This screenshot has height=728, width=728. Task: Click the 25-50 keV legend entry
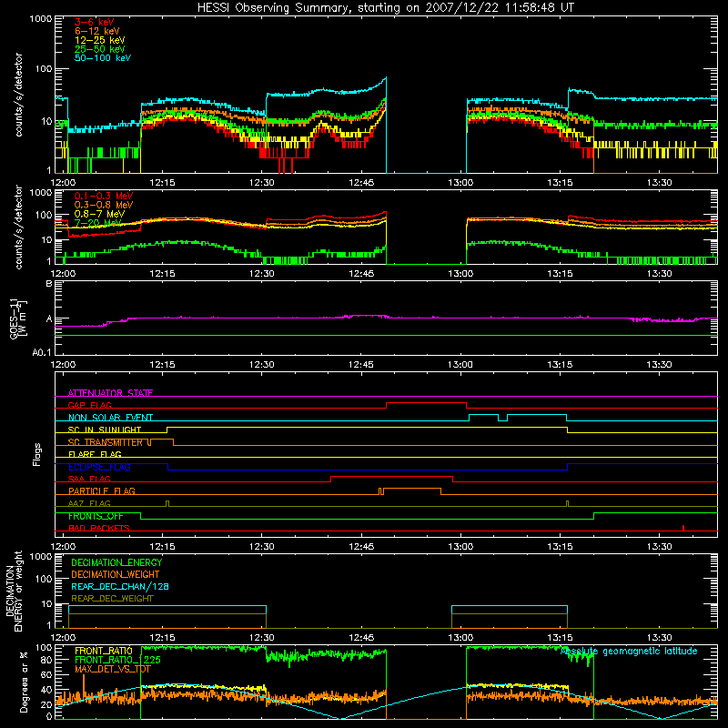[100, 49]
